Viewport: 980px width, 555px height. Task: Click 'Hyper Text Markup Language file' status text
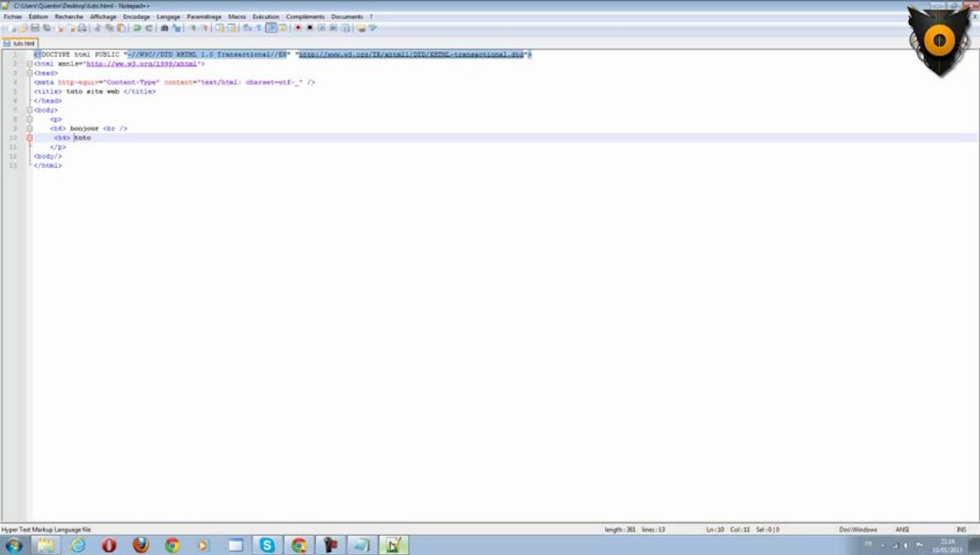point(46,530)
